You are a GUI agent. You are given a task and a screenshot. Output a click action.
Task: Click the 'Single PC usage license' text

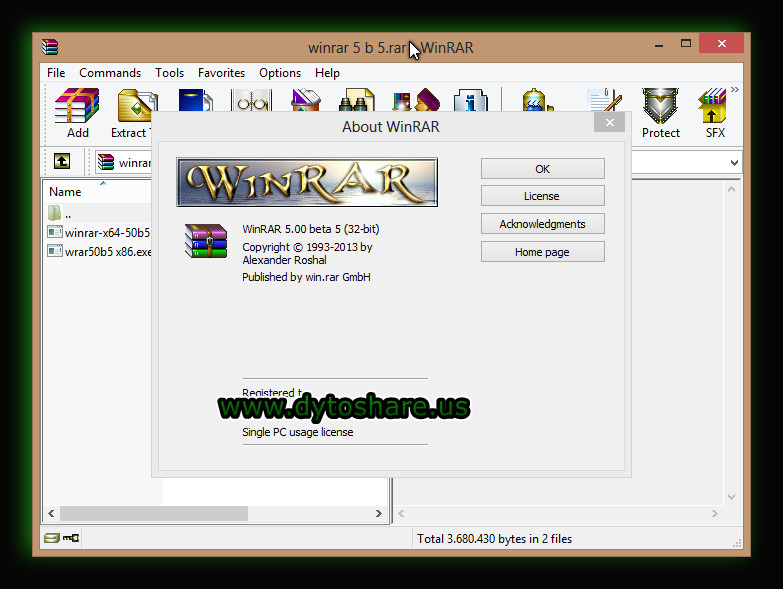pyautogui.click(x=298, y=432)
